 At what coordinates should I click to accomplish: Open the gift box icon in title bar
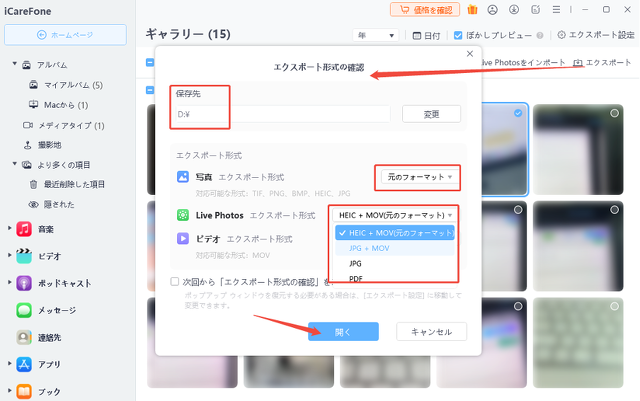[472, 9]
